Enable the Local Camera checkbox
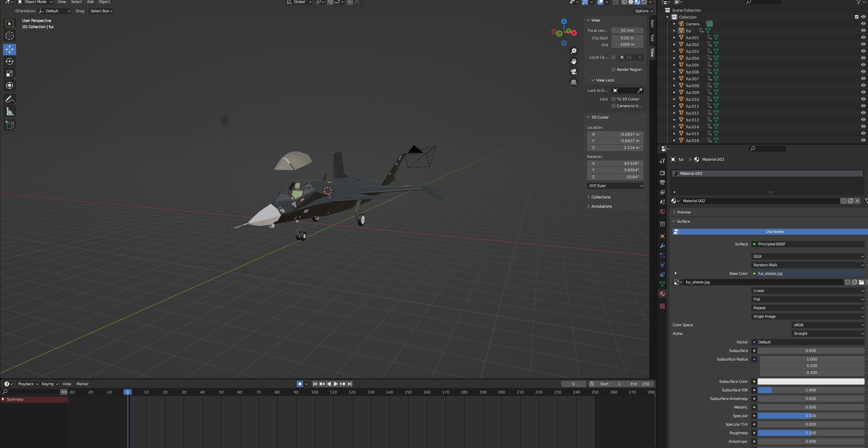The height and width of the screenshot is (448, 868). 613,57
